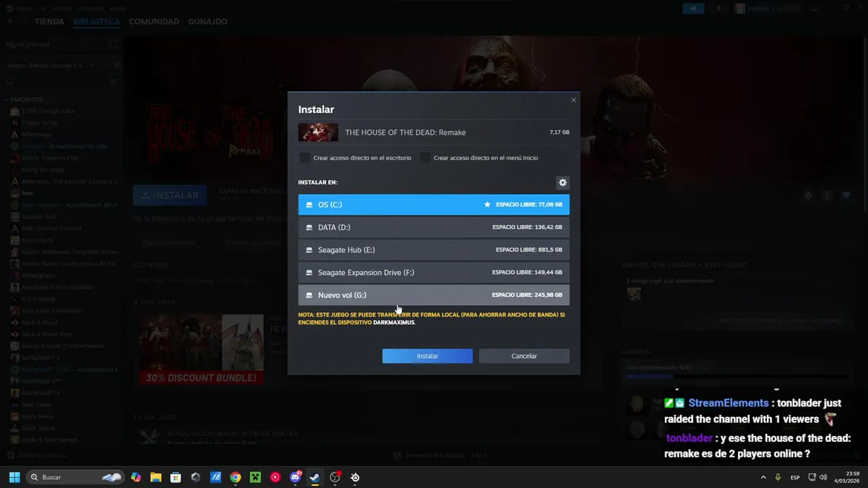Expand Juegos, Bandas sonoras collection dropdown

click(x=93, y=65)
